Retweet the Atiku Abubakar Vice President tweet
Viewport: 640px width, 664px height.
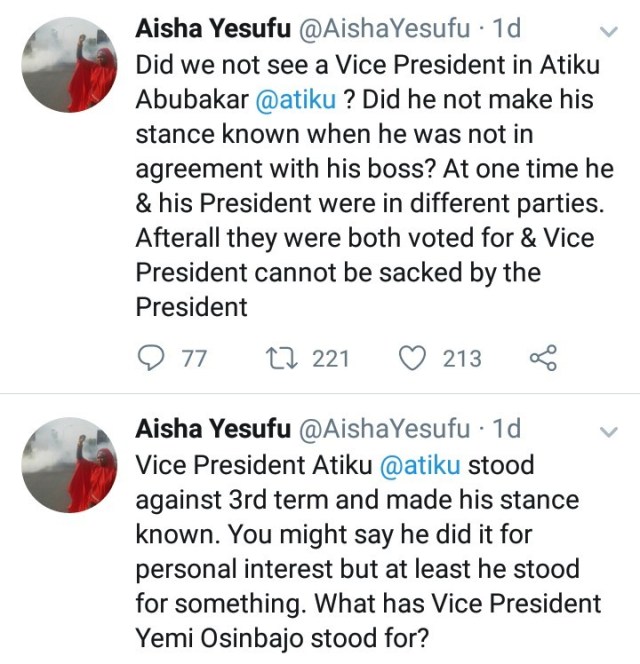click(x=275, y=358)
